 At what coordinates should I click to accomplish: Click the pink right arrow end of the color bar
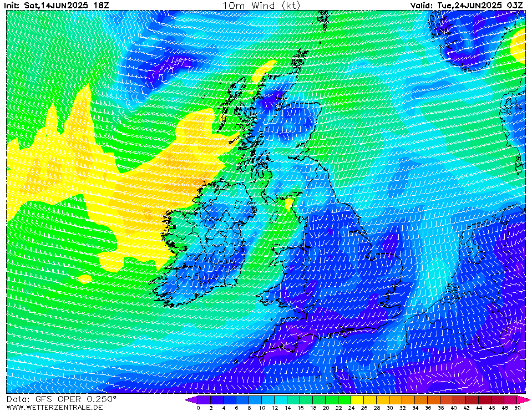(521, 400)
